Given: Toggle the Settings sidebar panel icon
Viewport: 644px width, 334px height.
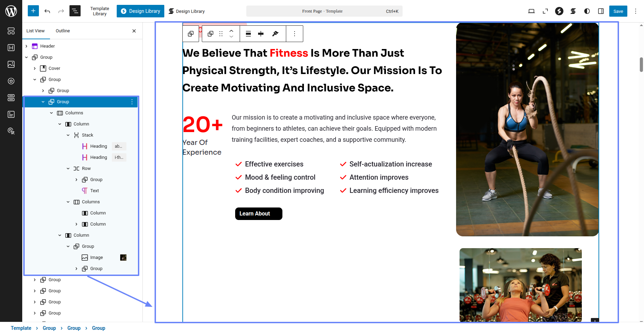Looking at the screenshot, I should click(601, 11).
